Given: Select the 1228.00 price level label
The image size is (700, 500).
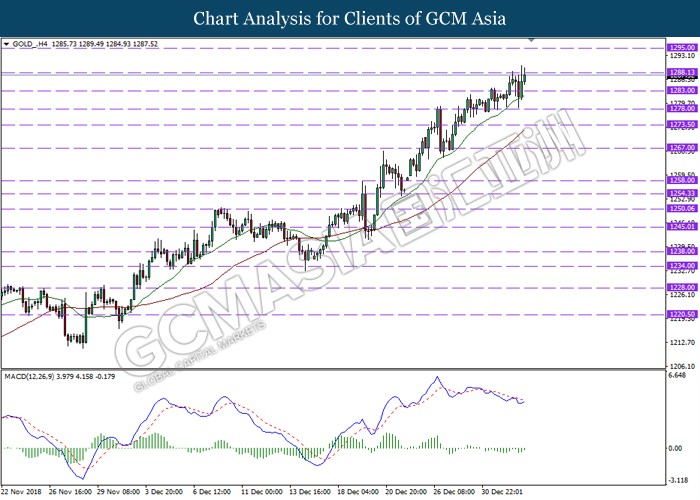Looking at the screenshot, I should [682, 288].
